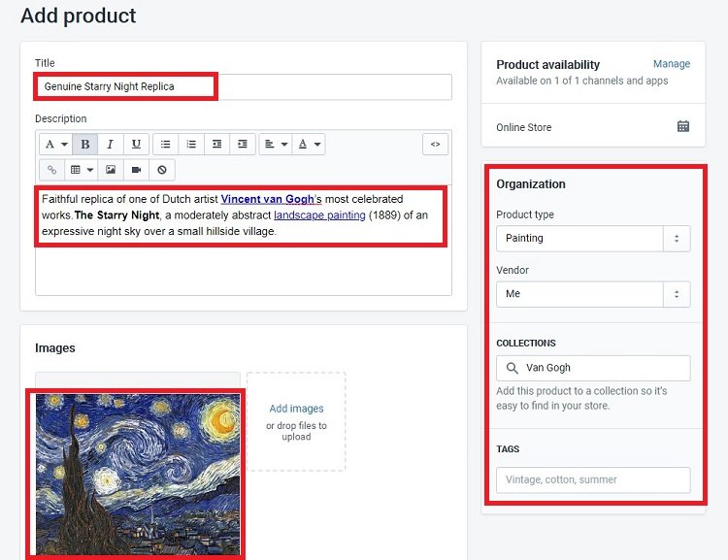Toggle italic formatting button
The height and width of the screenshot is (560, 728).
click(111, 144)
